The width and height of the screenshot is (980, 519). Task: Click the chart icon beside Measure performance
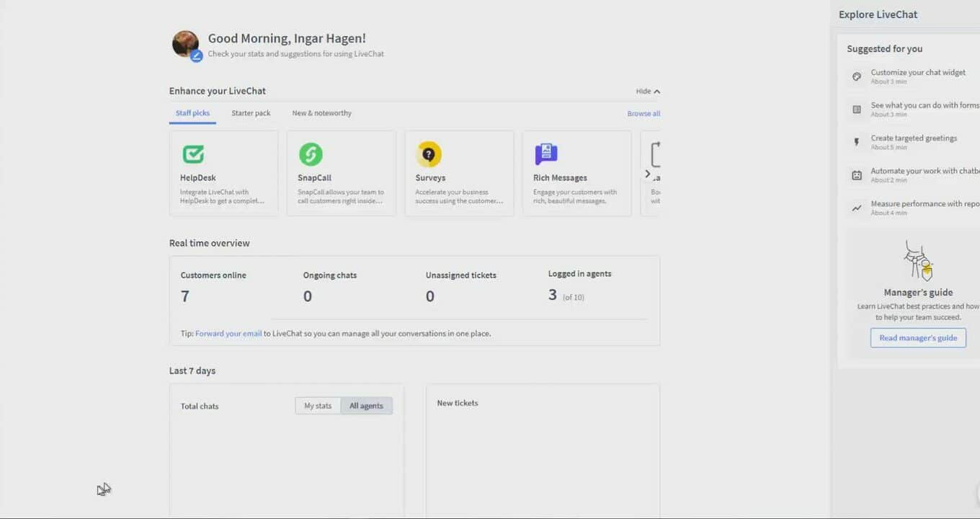(857, 208)
